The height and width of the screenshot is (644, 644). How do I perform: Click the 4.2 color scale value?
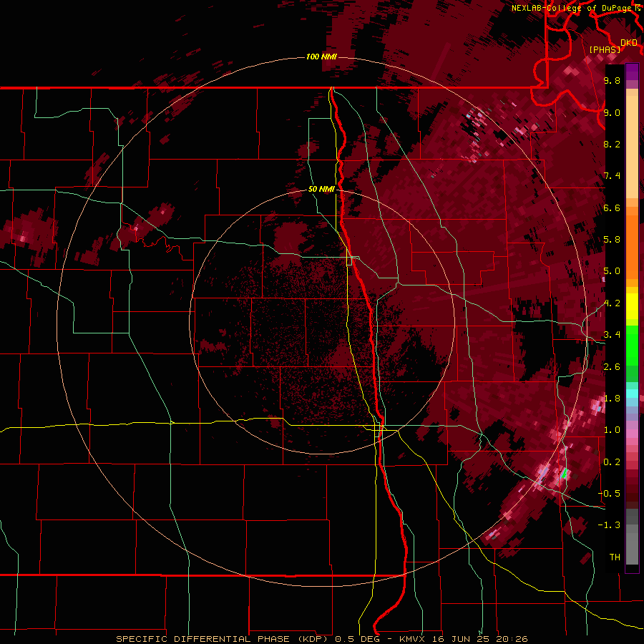pyautogui.click(x=612, y=303)
